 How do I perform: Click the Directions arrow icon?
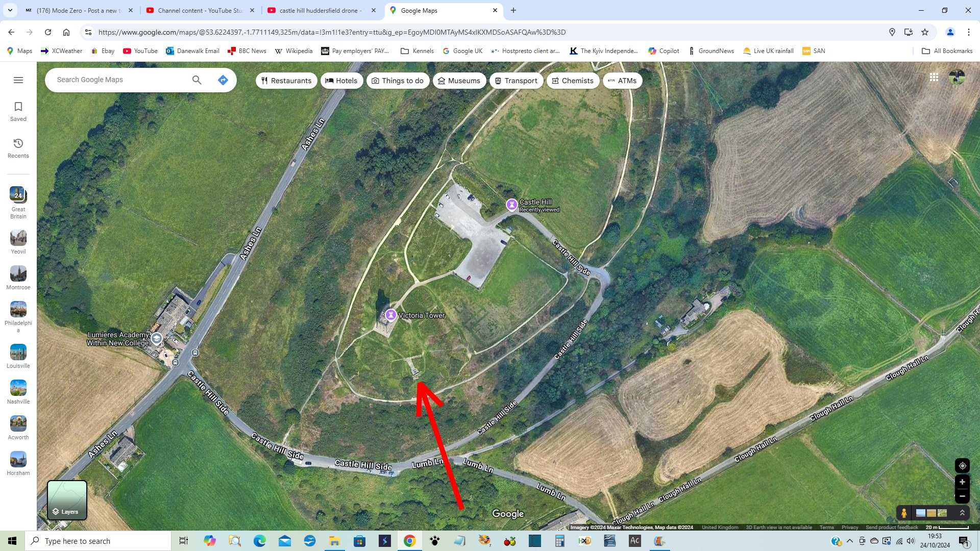pos(223,80)
